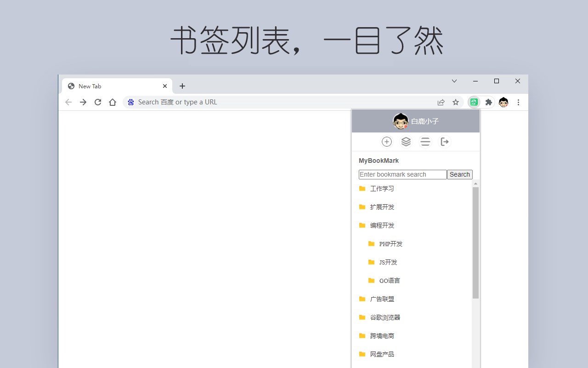
Task: Click the 白鹿小子 user avatar in popup header
Action: point(401,121)
